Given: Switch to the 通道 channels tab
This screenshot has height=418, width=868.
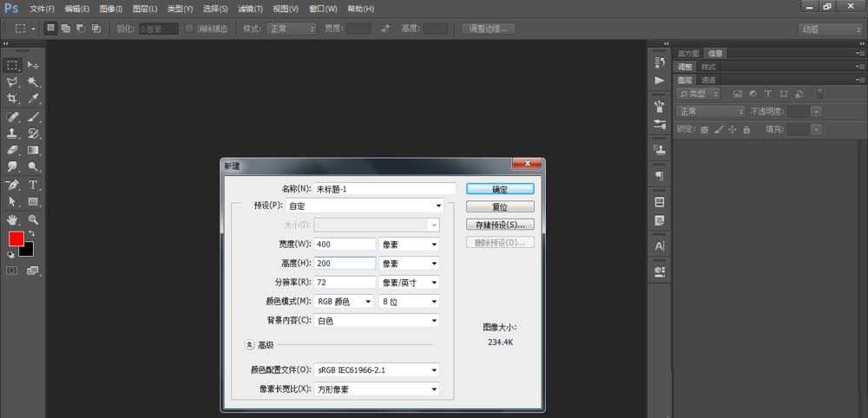Looking at the screenshot, I should tap(708, 80).
